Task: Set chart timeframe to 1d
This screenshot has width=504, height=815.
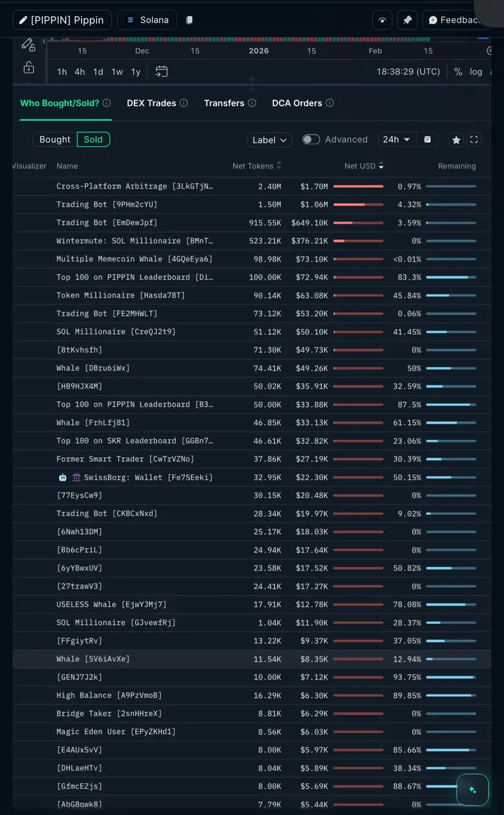Action: 98,72
